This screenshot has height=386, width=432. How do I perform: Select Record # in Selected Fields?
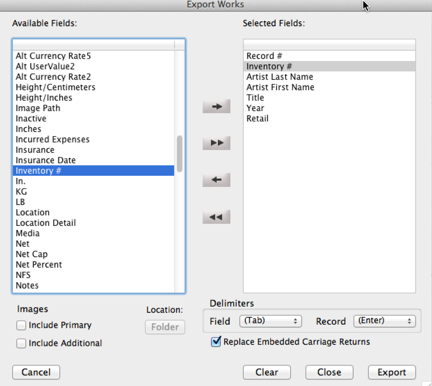(x=329, y=56)
